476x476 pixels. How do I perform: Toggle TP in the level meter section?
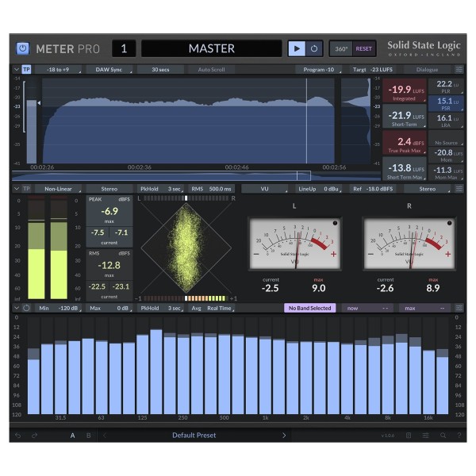coord(26,189)
